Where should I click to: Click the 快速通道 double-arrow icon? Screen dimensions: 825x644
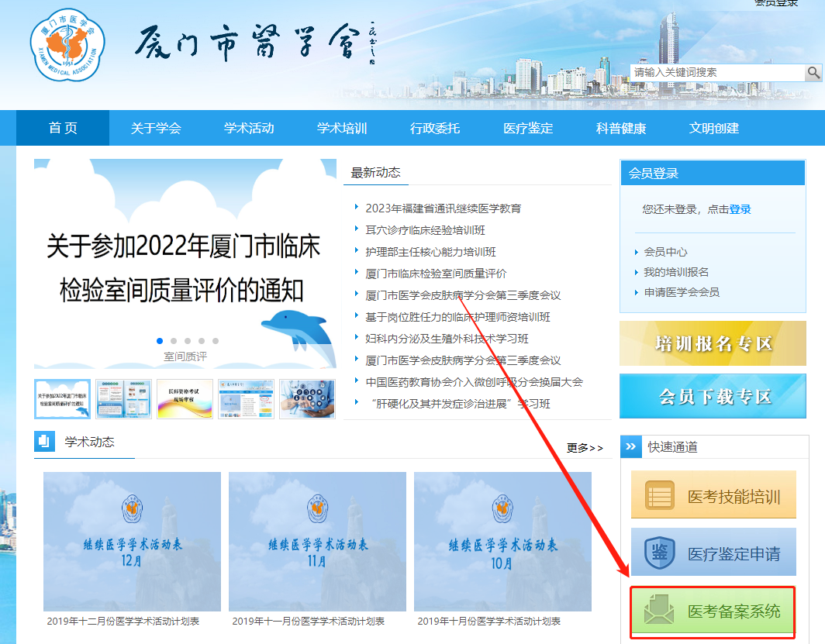click(x=631, y=446)
